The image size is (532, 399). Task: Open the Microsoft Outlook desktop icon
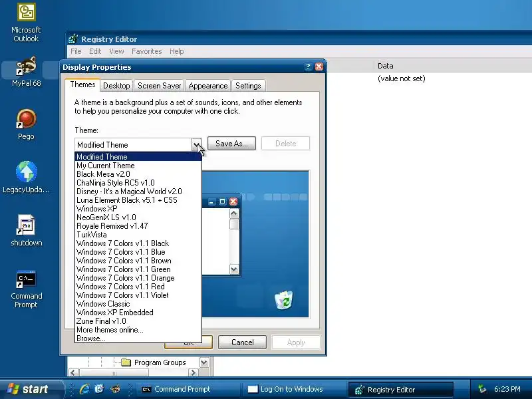[26, 23]
